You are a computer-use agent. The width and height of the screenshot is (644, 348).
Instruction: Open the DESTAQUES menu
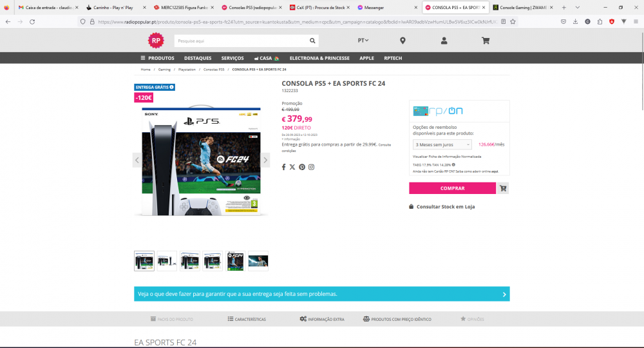click(x=198, y=59)
